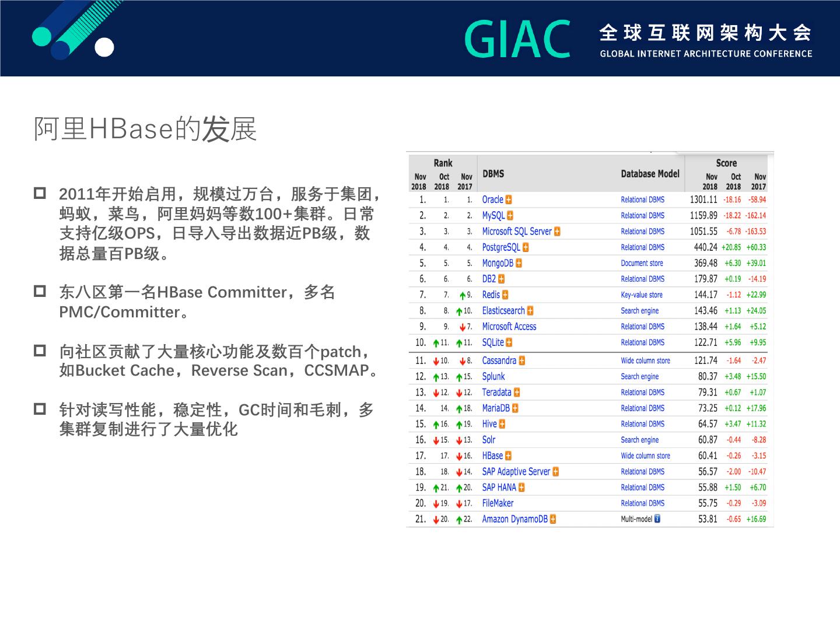Click the Wide column store link for HBase

tap(645, 456)
